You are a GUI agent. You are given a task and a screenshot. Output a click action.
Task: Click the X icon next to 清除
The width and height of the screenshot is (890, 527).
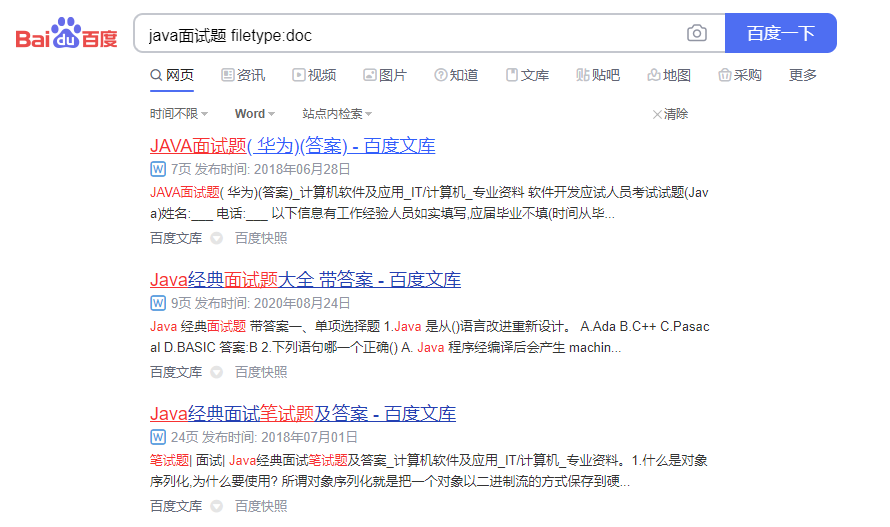[x=657, y=115]
